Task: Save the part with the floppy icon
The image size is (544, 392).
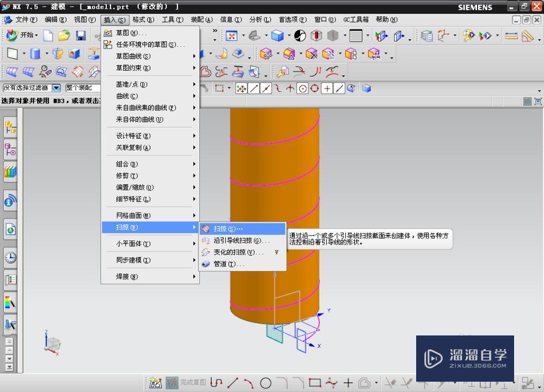Action: pyautogui.click(x=81, y=35)
